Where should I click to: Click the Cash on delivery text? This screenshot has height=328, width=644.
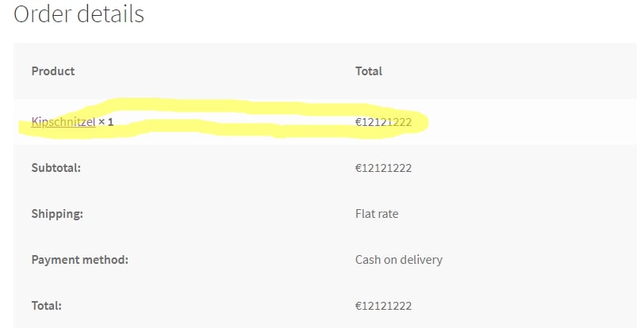point(399,260)
